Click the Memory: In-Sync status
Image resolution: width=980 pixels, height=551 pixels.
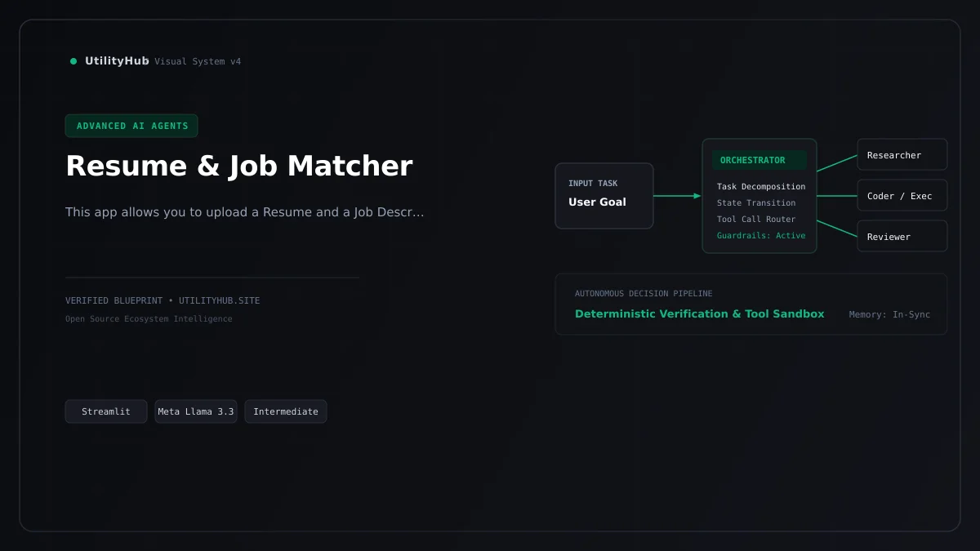tap(889, 315)
